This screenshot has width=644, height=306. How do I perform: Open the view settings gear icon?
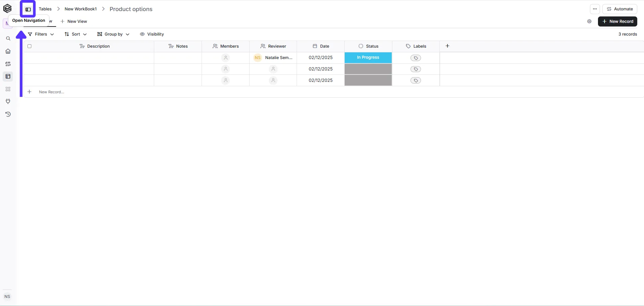(589, 21)
